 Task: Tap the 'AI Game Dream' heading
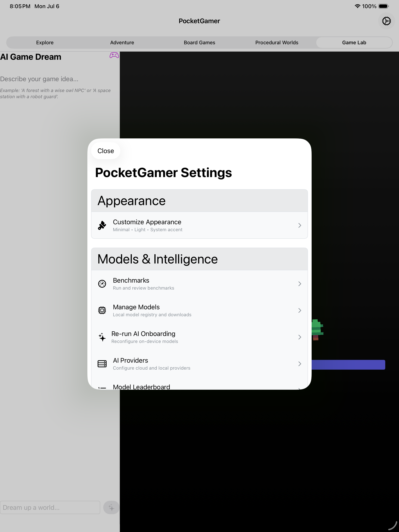31,57
